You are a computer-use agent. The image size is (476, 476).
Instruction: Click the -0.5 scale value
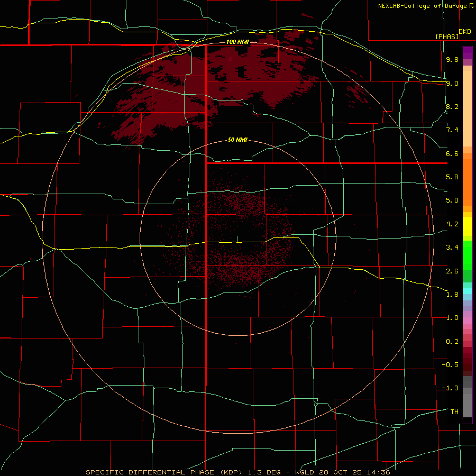450,364
